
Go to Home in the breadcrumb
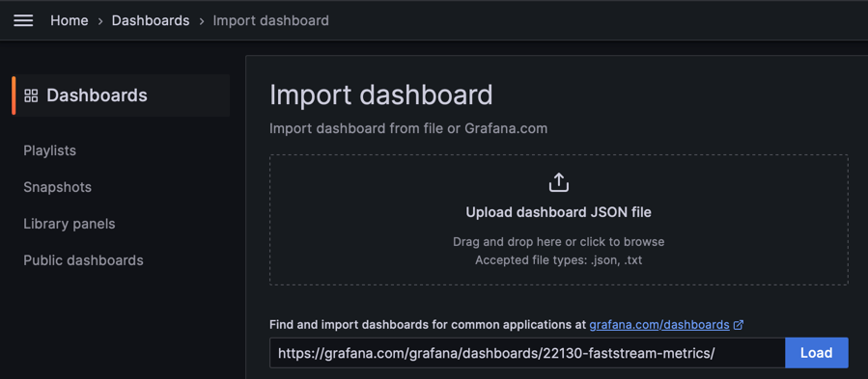(70, 21)
